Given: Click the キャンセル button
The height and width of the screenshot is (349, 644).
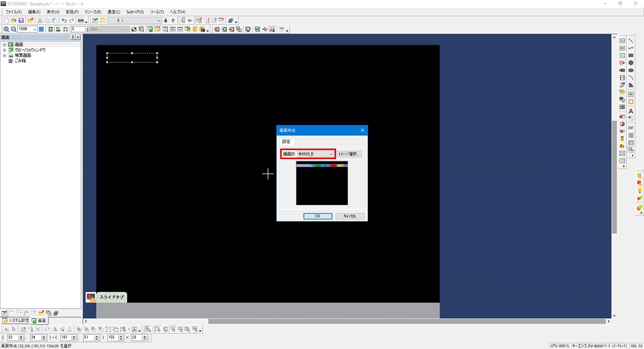Looking at the screenshot, I should click(350, 216).
